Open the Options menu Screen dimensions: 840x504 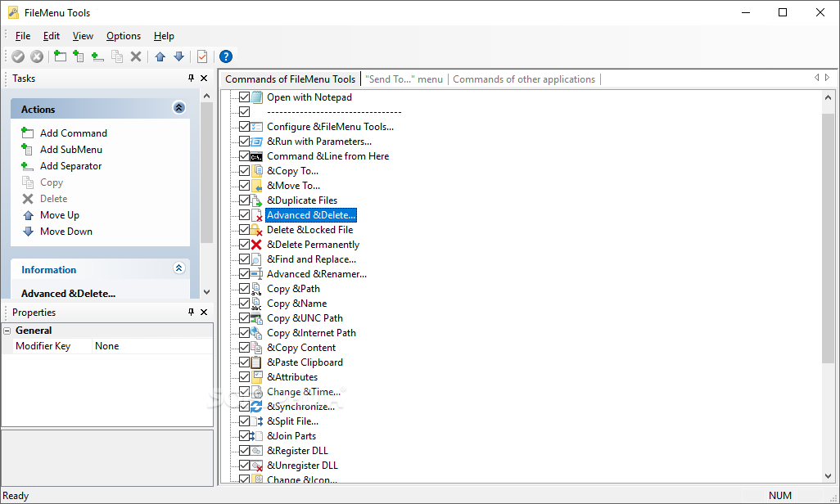pos(124,36)
